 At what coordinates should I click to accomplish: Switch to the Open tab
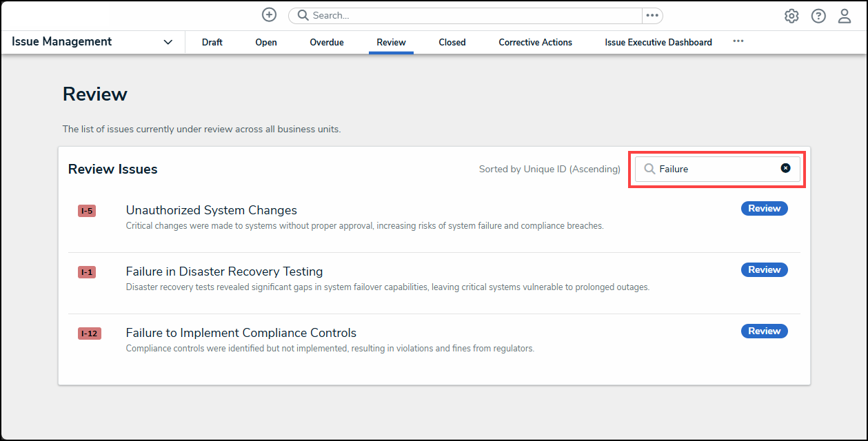[266, 42]
